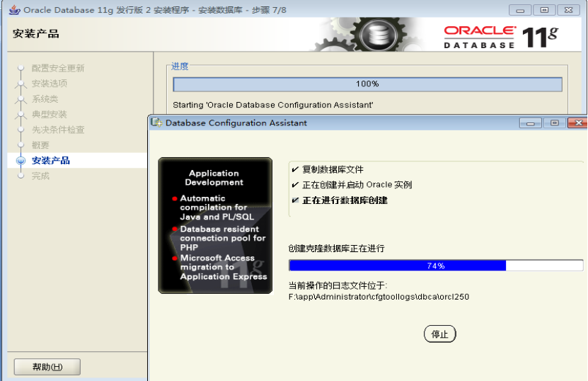Viewport: 588px width, 381px height.
Task: Click the text 复制数据库文件
Action: click(x=333, y=170)
